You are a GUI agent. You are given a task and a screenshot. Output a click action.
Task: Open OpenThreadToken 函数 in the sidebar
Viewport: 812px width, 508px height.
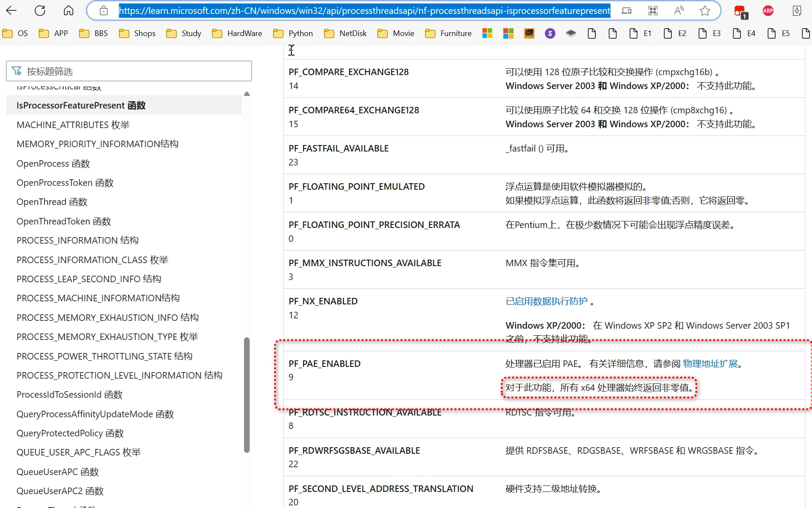click(64, 221)
